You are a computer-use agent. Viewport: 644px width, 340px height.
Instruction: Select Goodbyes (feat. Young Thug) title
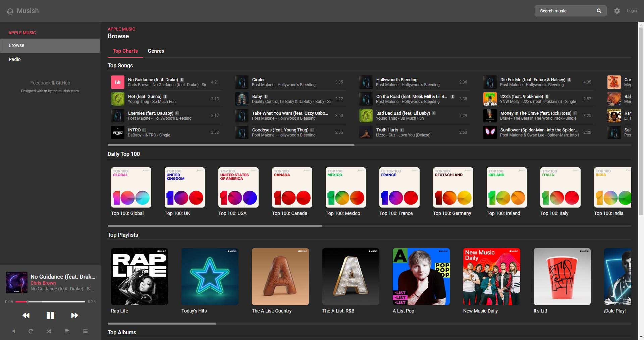coord(280,130)
